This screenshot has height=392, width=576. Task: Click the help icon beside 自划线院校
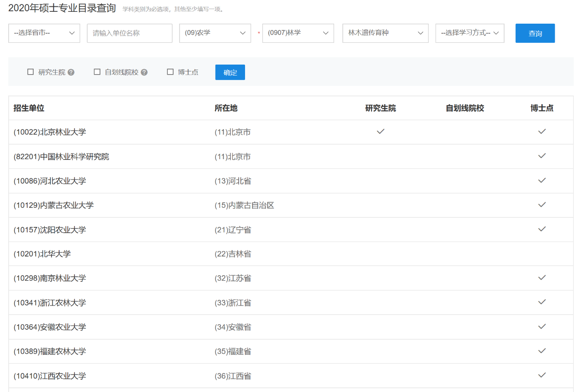(144, 72)
